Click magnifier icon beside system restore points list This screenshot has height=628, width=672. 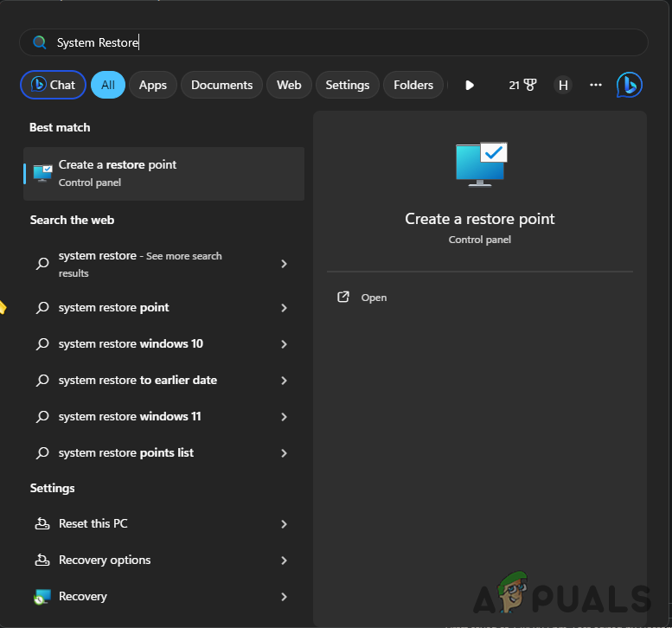pos(42,453)
